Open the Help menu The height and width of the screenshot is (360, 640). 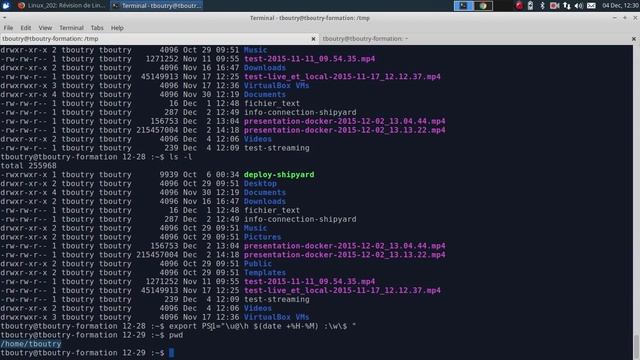pos(117,28)
